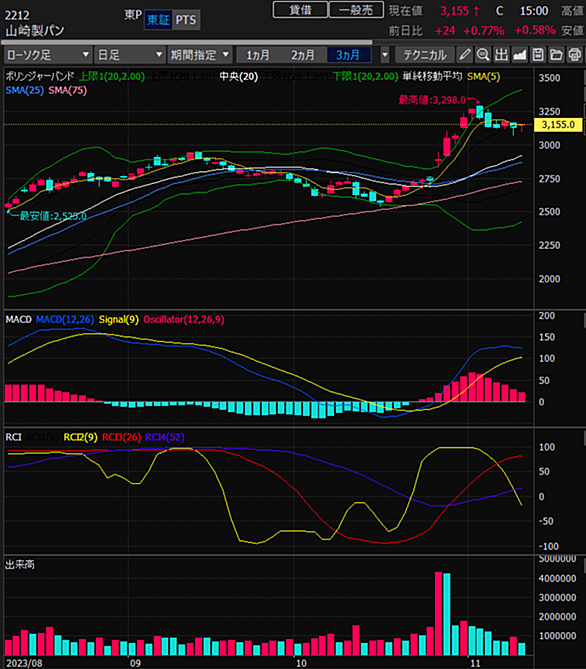The image size is (586, 669).
Task: Click the printer icon
Action: coord(575,55)
